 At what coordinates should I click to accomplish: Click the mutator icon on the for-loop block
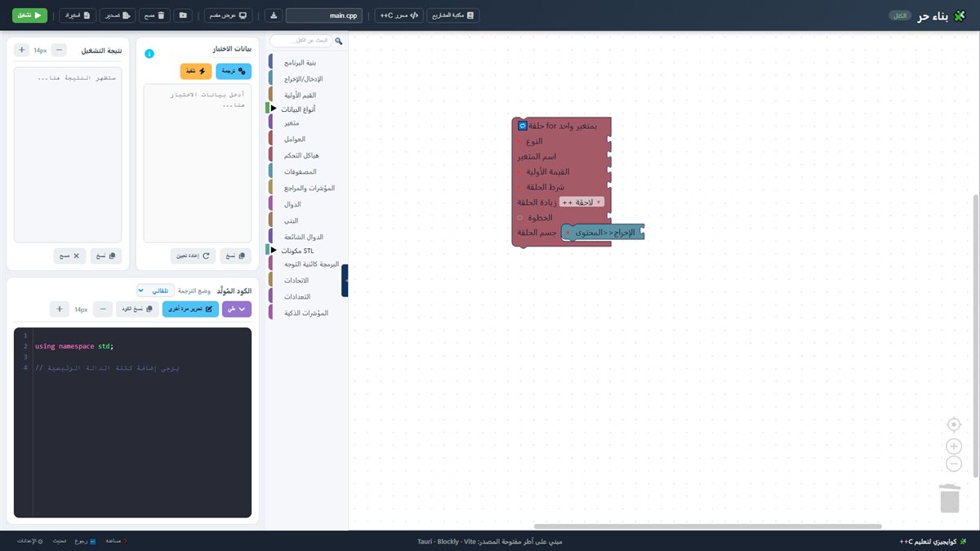tap(523, 126)
